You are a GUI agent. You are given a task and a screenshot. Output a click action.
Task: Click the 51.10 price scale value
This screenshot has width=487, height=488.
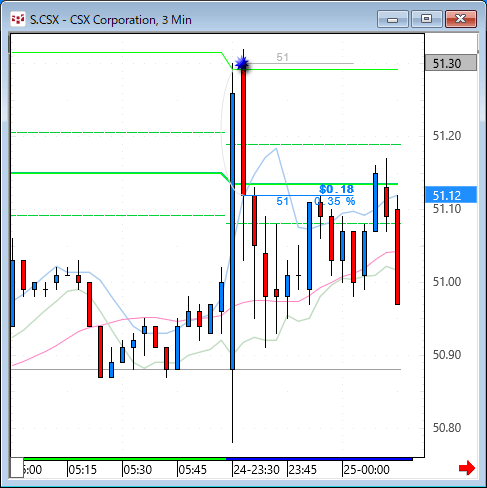tap(447, 209)
